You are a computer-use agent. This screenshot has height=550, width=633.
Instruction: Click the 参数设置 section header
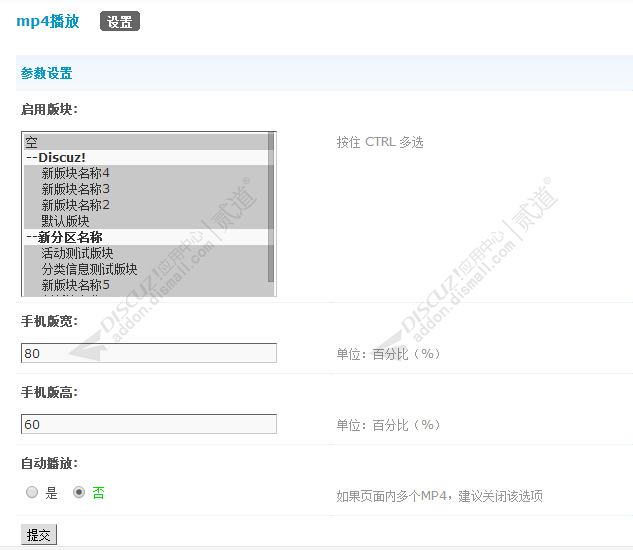(46, 73)
